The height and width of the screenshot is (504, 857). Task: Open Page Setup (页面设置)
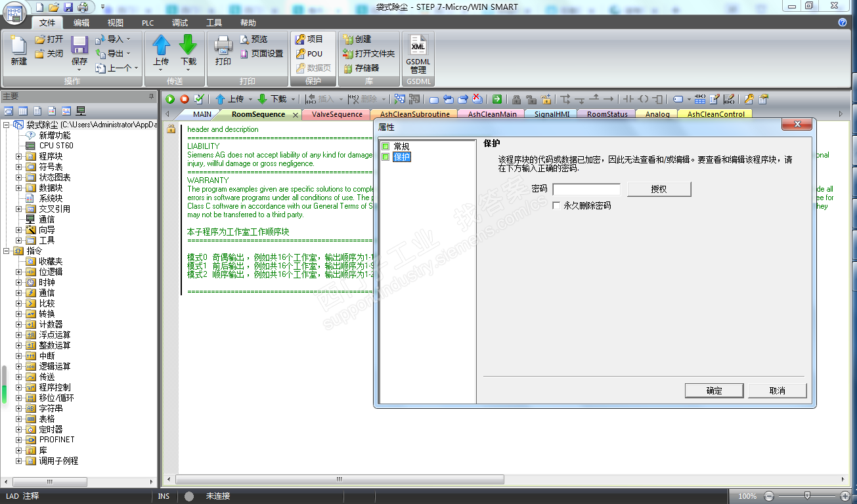(x=261, y=54)
